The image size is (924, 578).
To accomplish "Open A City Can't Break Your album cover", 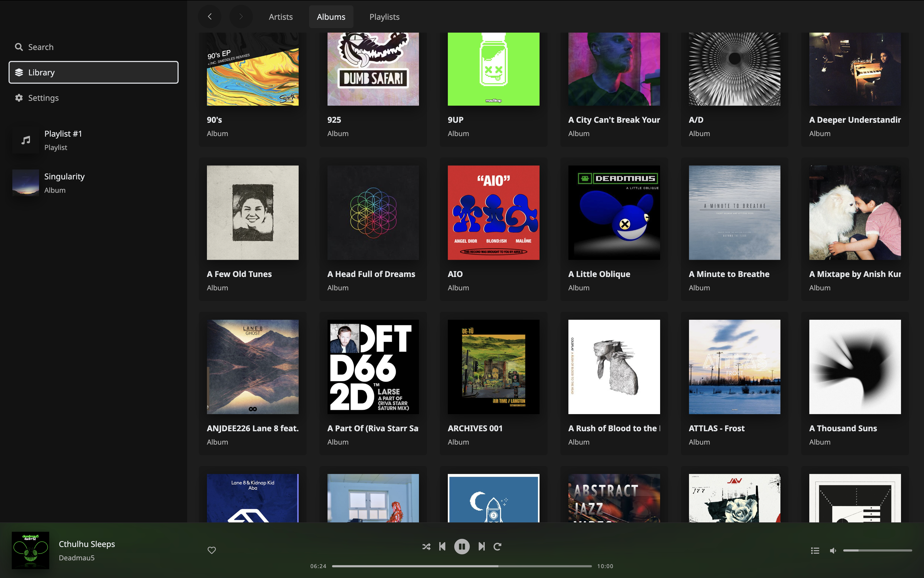I will point(614,69).
